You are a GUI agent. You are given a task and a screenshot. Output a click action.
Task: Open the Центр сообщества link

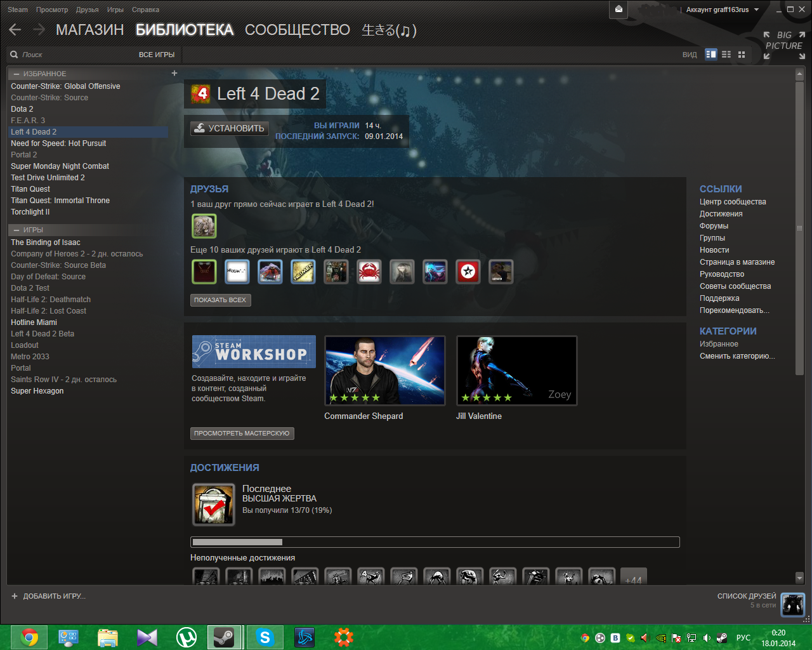(733, 202)
